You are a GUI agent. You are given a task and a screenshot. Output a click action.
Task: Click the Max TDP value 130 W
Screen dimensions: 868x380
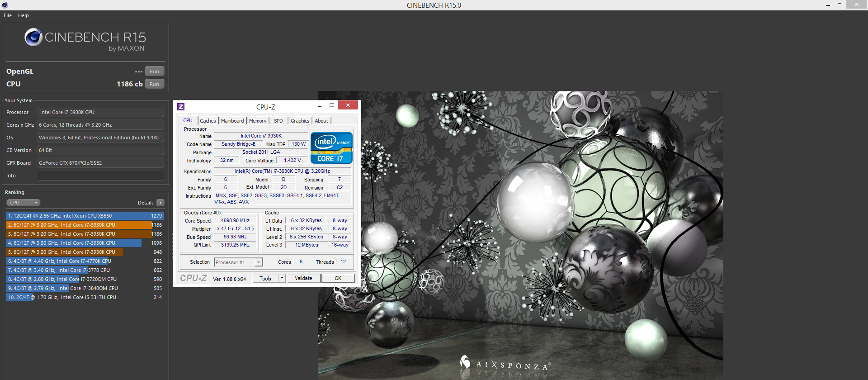[x=298, y=144]
